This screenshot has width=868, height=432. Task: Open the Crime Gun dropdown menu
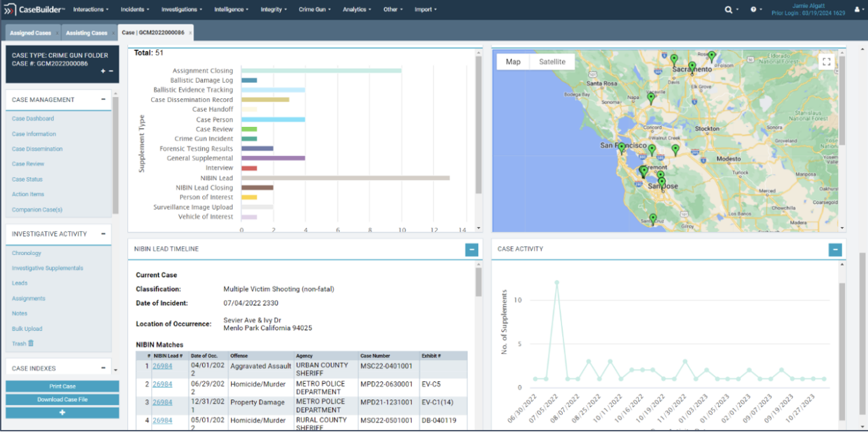[315, 9]
